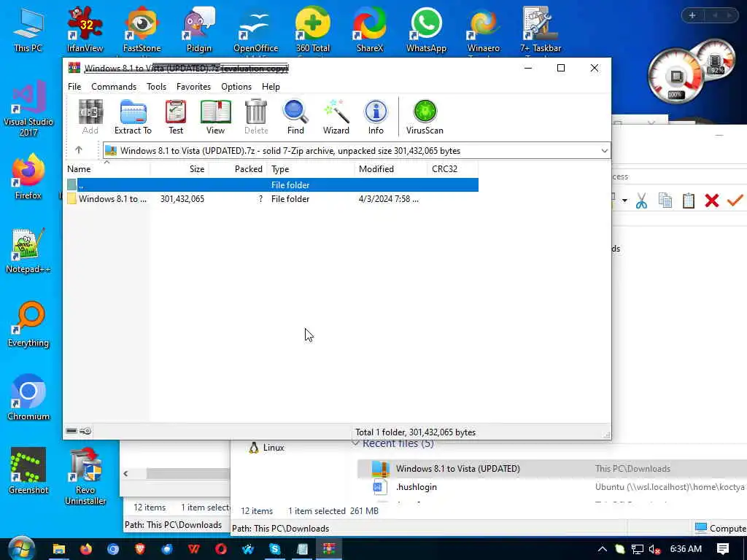Open the View toolbar button

pos(215,117)
